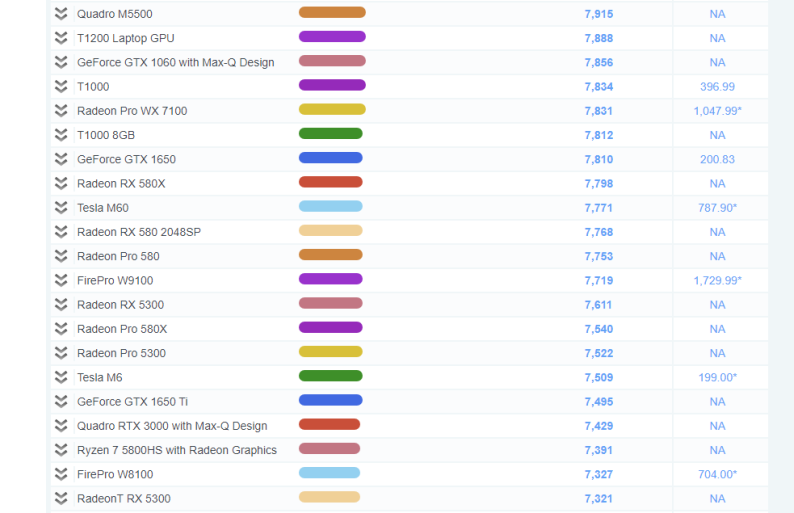Expand the Radeon Pro WX 7100 chevron

(61, 111)
